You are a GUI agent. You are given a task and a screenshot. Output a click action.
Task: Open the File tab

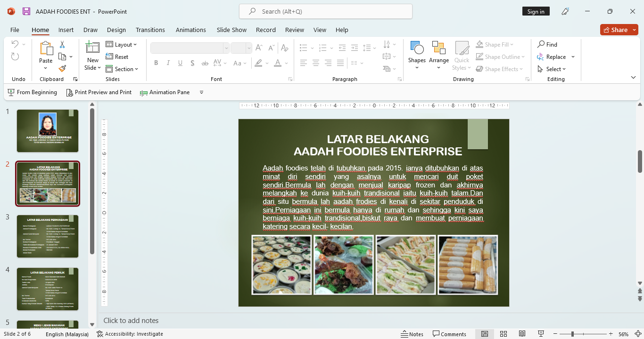click(15, 30)
